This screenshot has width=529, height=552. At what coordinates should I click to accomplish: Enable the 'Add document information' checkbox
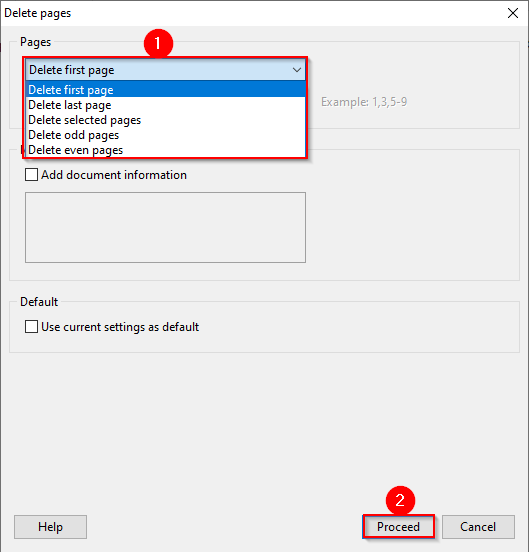[x=31, y=175]
